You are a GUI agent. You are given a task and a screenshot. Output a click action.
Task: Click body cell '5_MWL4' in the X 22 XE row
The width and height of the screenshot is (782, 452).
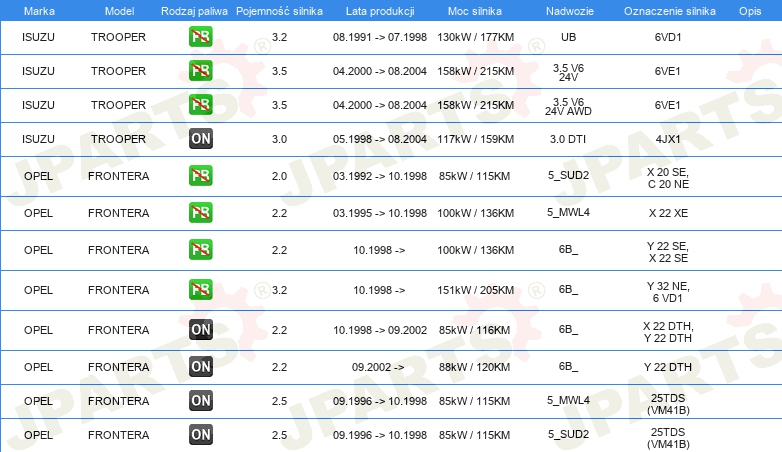(x=568, y=212)
